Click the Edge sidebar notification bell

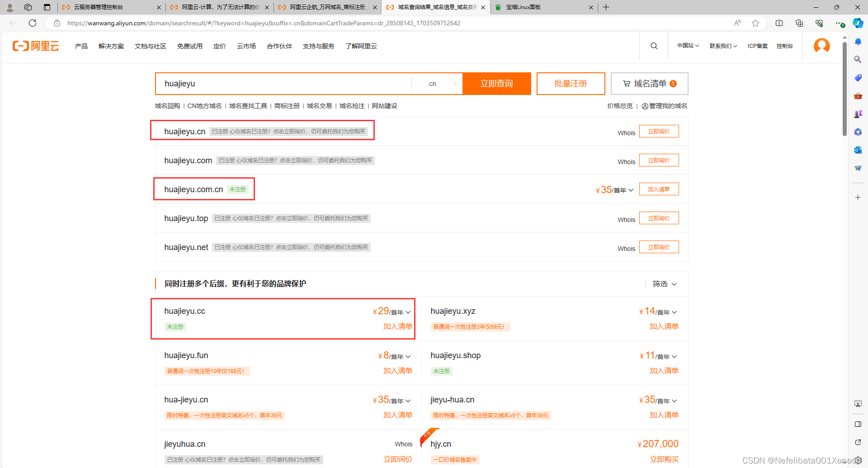click(x=858, y=42)
